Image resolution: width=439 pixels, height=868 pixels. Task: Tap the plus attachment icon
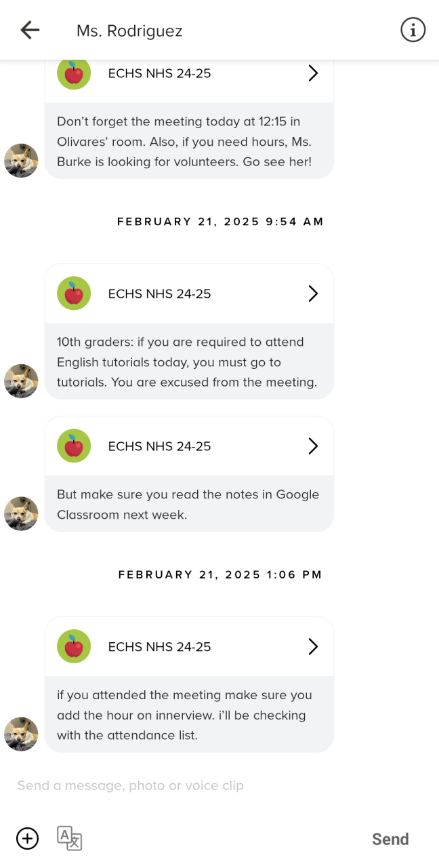(27, 839)
